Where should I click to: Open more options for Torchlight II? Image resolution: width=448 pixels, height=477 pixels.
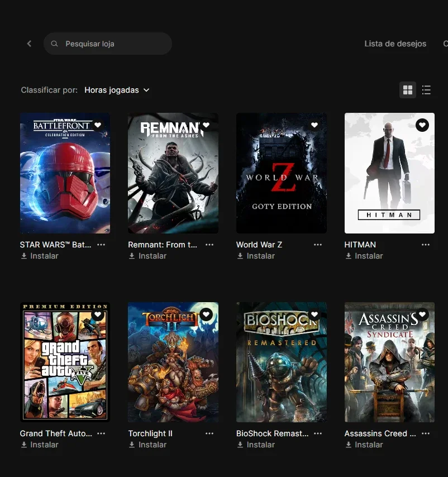coord(209,433)
